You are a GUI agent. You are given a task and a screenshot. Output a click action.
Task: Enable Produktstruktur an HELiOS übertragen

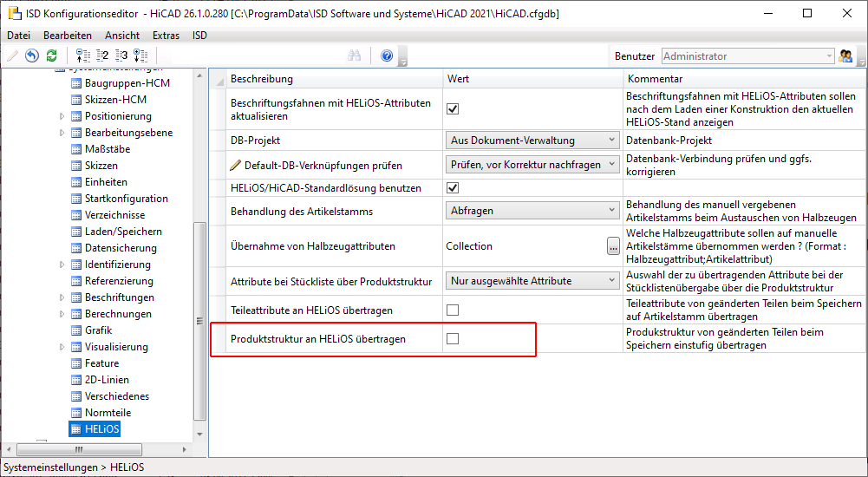click(x=453, y=338)
